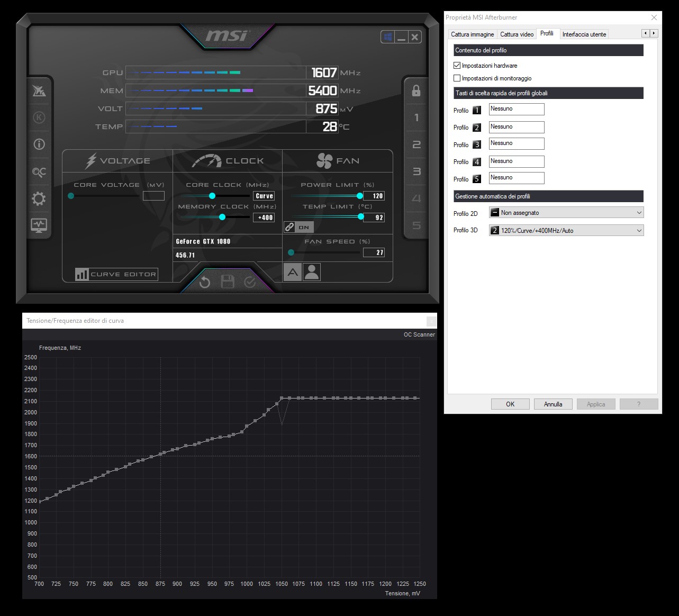Switch to Cattura video tab

pos(517,34)
